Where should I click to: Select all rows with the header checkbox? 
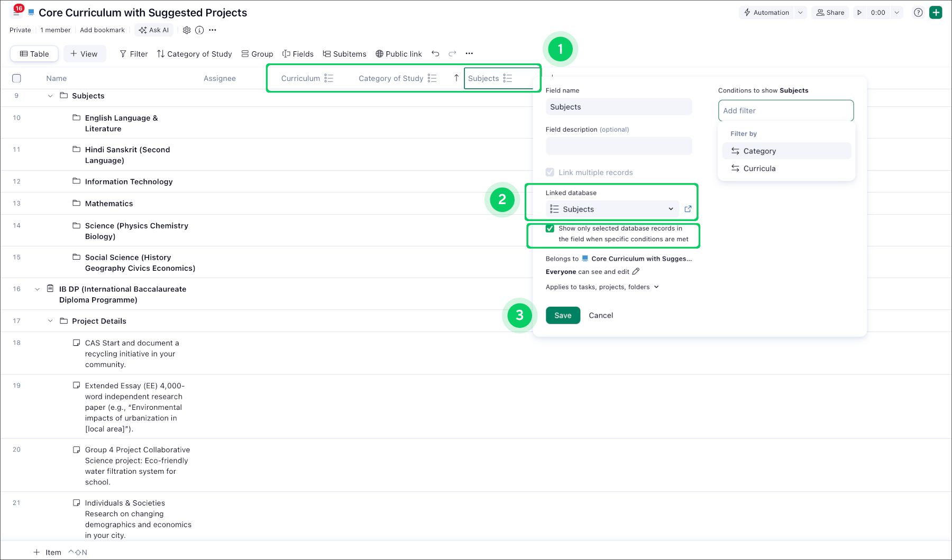[x=16, y=78]
